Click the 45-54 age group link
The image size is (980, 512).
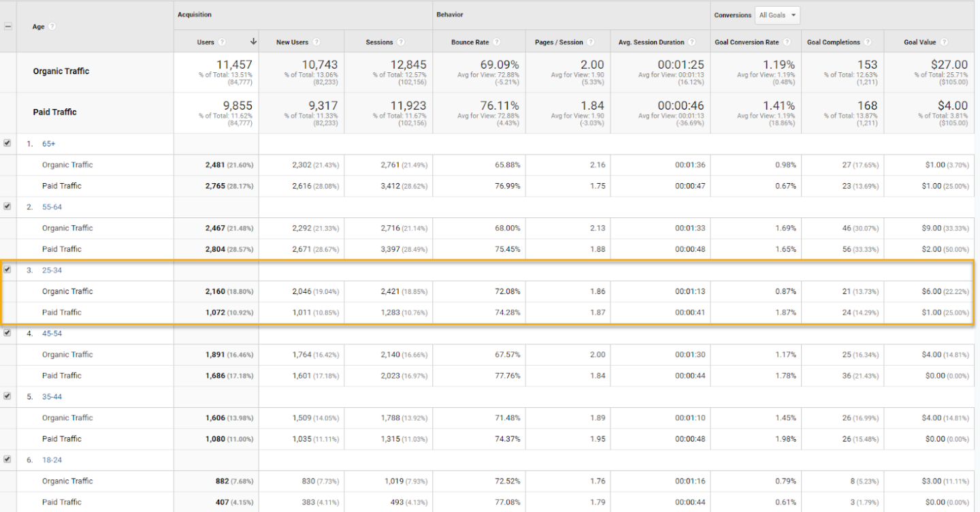(52, 334)
